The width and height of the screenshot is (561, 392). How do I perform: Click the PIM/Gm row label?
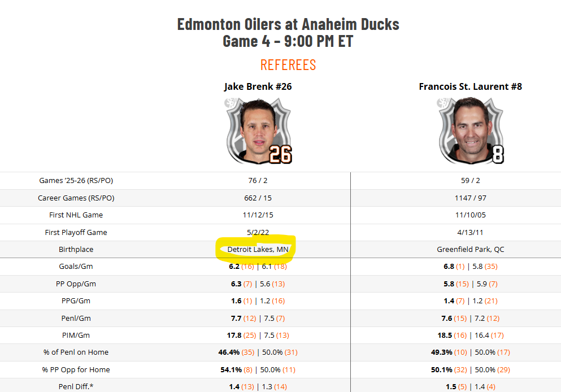[x=76, y=335]
